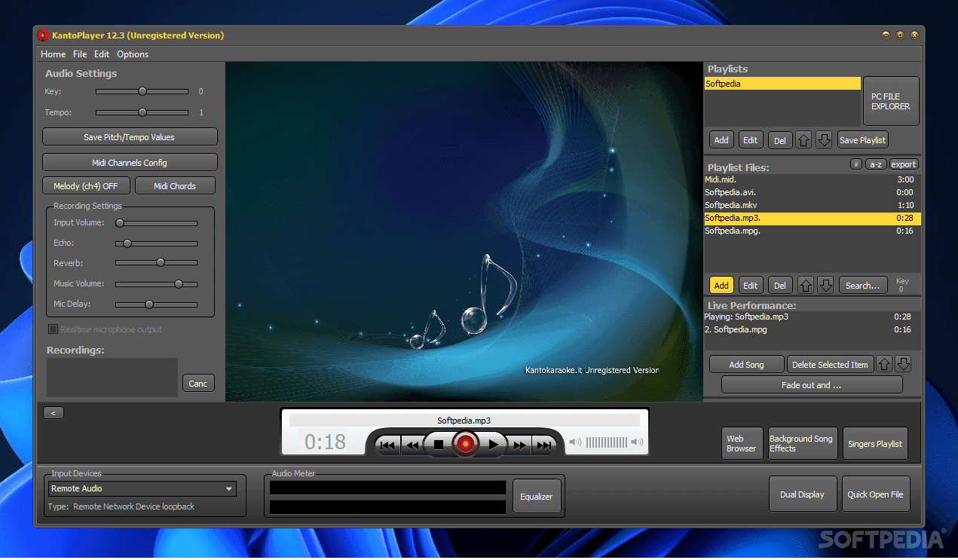Click the volume up speaker icon

[637, 442]
